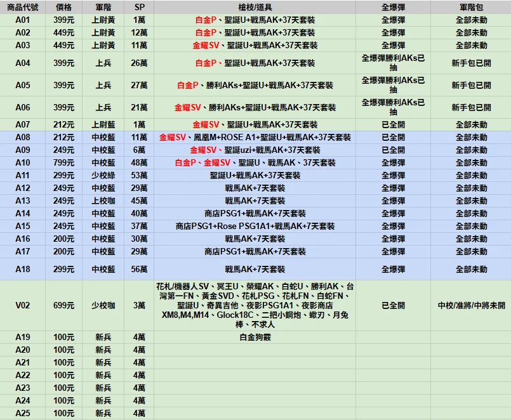Click the 56萬 SP cell
Viewport: 511px width, 420px height.
coord(139,270)
